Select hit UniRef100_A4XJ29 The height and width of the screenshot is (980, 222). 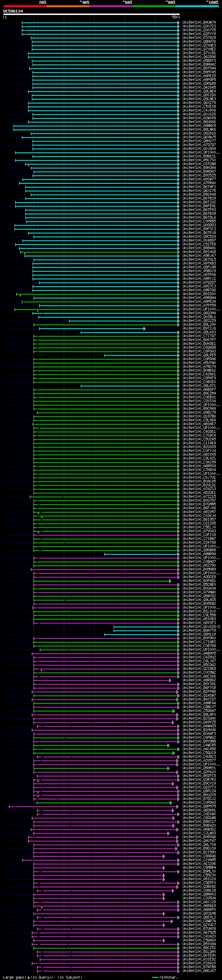click(x=199, y=902)
